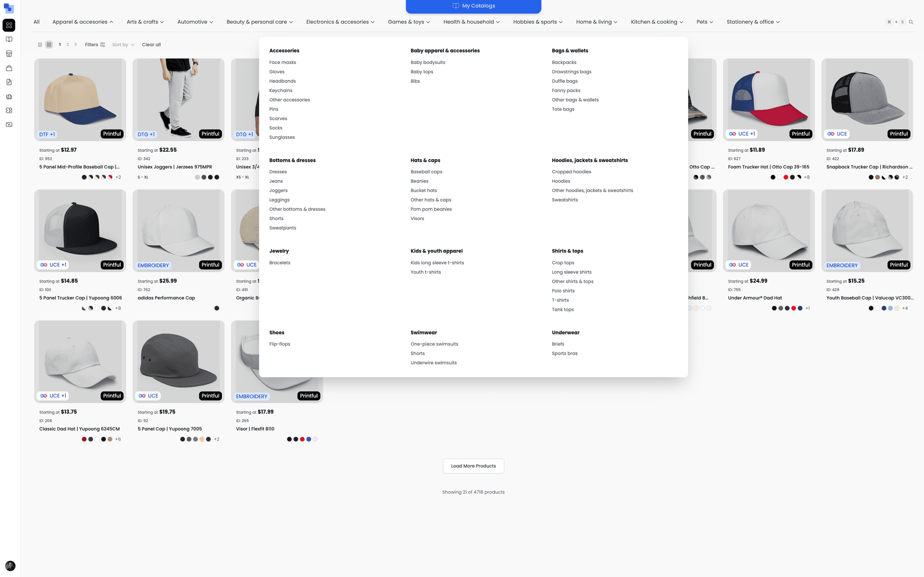Viewport: 924px width, 577px height.
Task: Open the Pets category dropdown
Action: (705, 22)
